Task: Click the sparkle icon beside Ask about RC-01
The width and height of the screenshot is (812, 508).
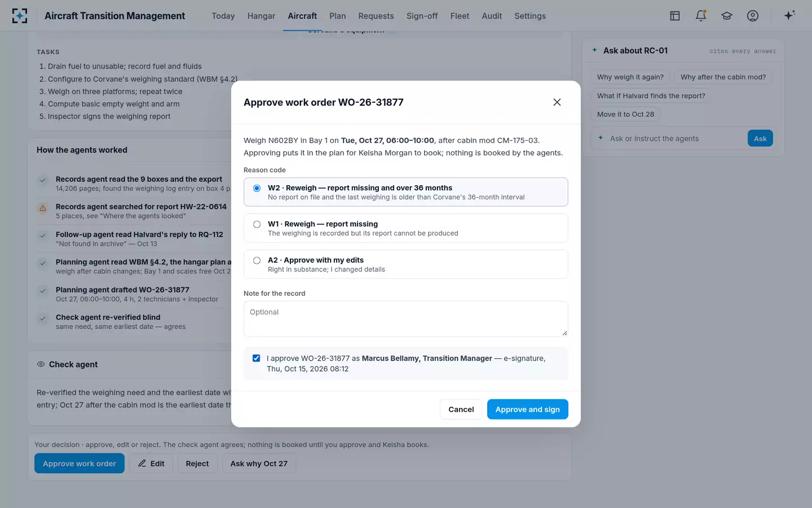Action: [594, 50]
